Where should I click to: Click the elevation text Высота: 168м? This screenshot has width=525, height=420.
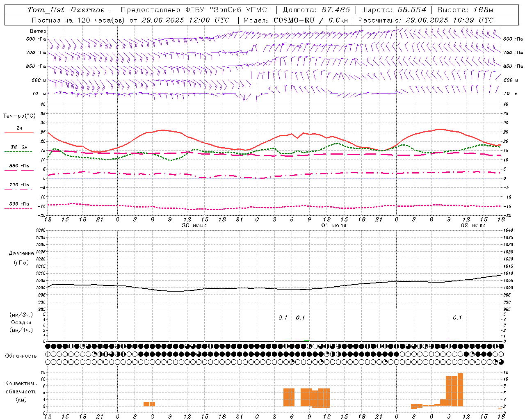point(465,10)
